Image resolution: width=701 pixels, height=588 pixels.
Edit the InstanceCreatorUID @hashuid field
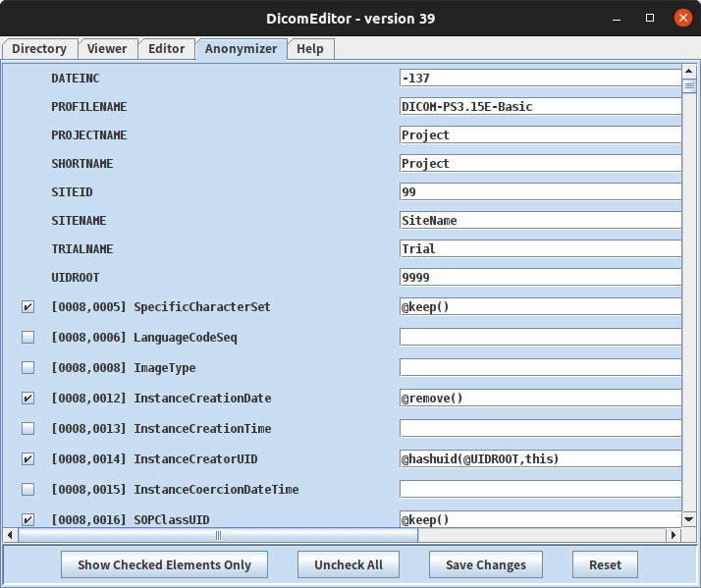tap(541, 458)
